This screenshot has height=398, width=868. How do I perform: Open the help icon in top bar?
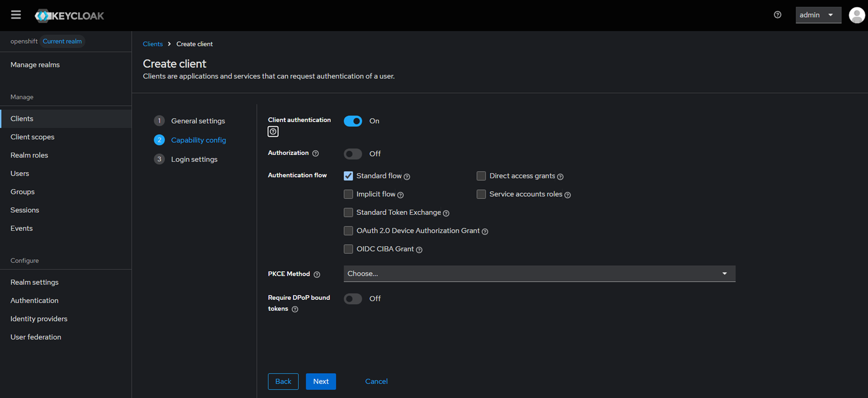pos(778,15)
